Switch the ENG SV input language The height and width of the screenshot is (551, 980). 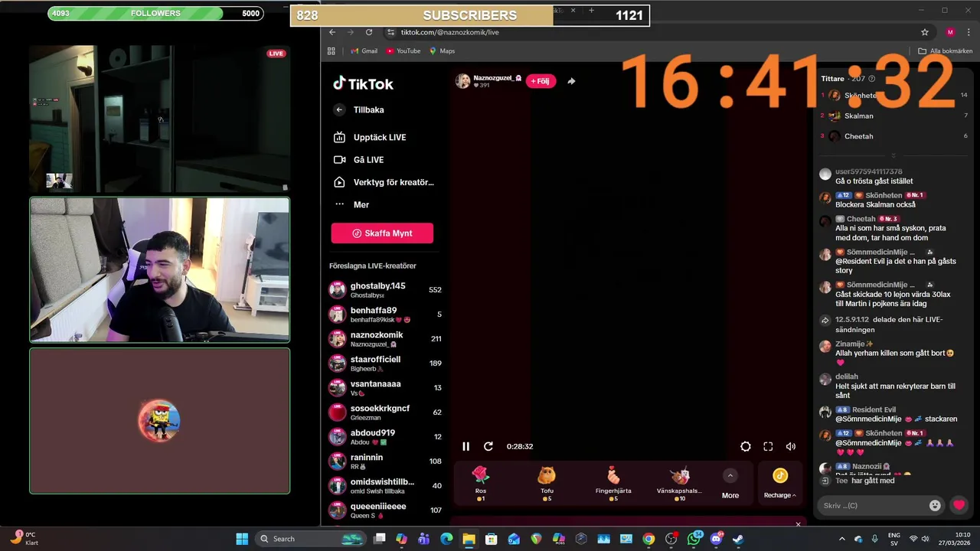coord(893,539)
